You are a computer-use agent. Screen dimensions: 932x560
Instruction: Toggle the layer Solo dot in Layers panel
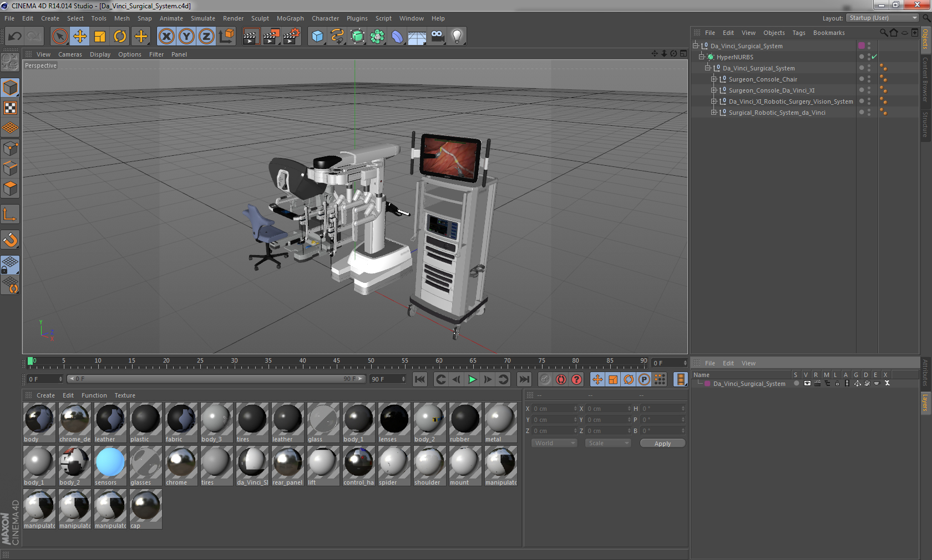point(797,383)
